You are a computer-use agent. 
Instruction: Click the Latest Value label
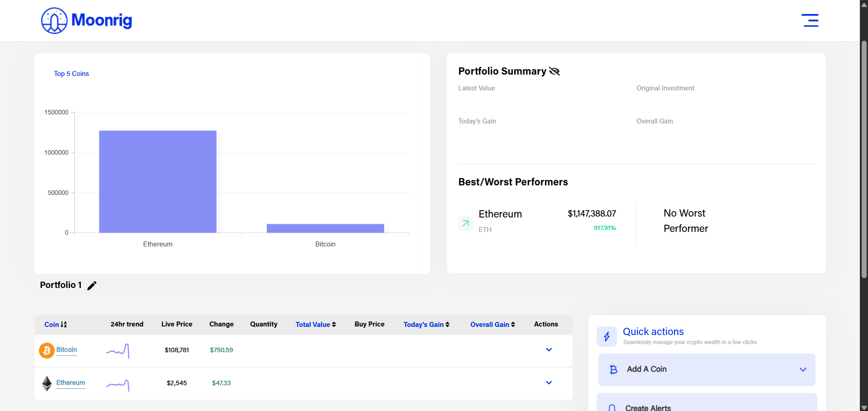tap(476, 88)
